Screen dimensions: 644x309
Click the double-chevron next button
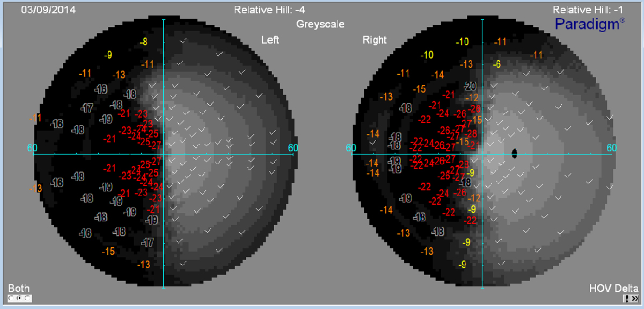[635, 298]
